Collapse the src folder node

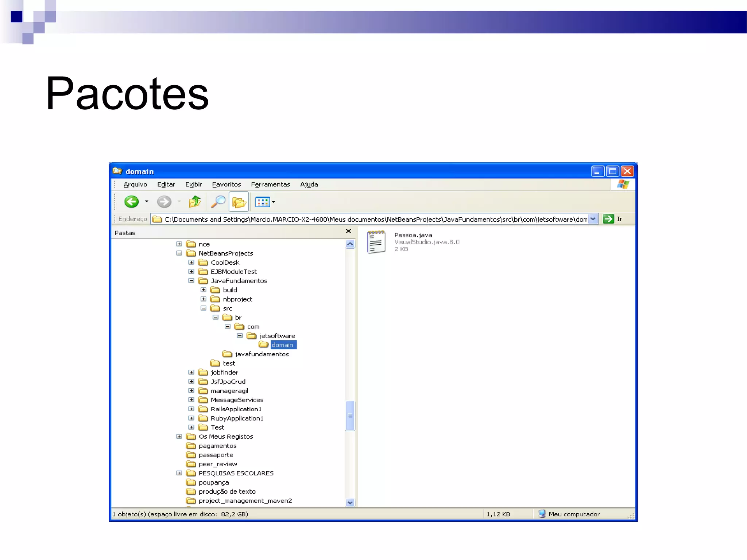pyautogui.click(x=204, y=308)
